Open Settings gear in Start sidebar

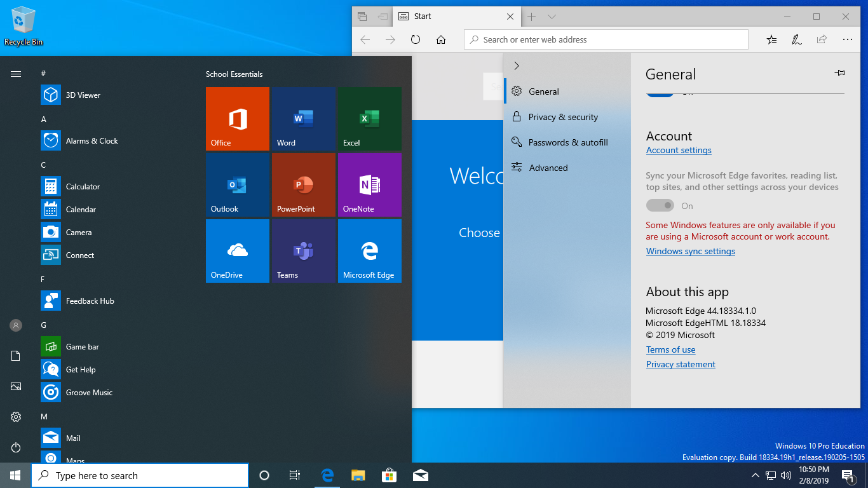pyautogui.click(x=16, y=417)
